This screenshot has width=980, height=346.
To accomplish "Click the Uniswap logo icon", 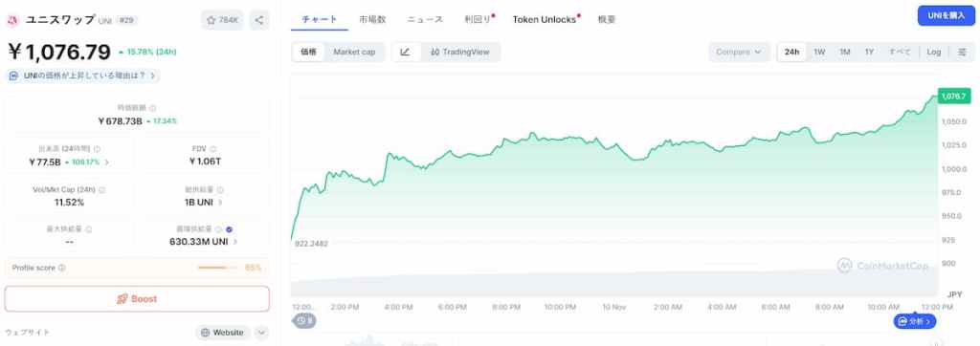I will point(12,20).
